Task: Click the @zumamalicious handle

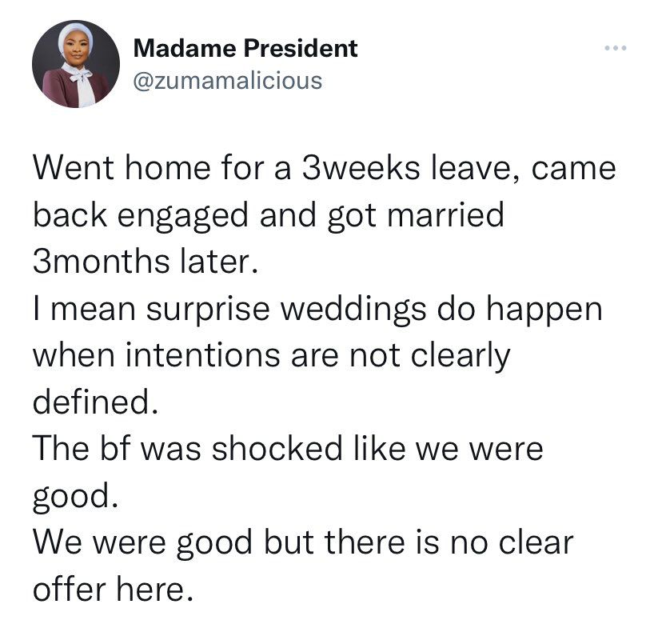Action: (228, 80)
